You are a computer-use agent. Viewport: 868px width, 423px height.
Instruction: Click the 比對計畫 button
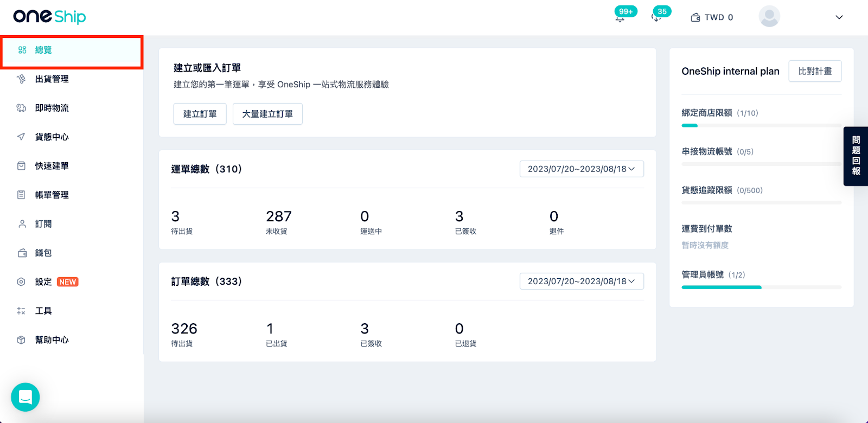pyautogui.click(x=815, y=71)
